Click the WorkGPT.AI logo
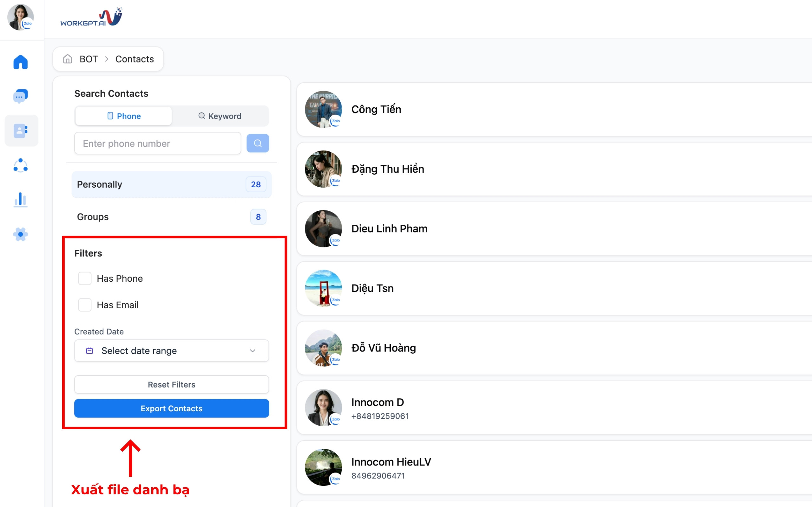The height and width of the screenshot is (507, 812). pos(91,17)
